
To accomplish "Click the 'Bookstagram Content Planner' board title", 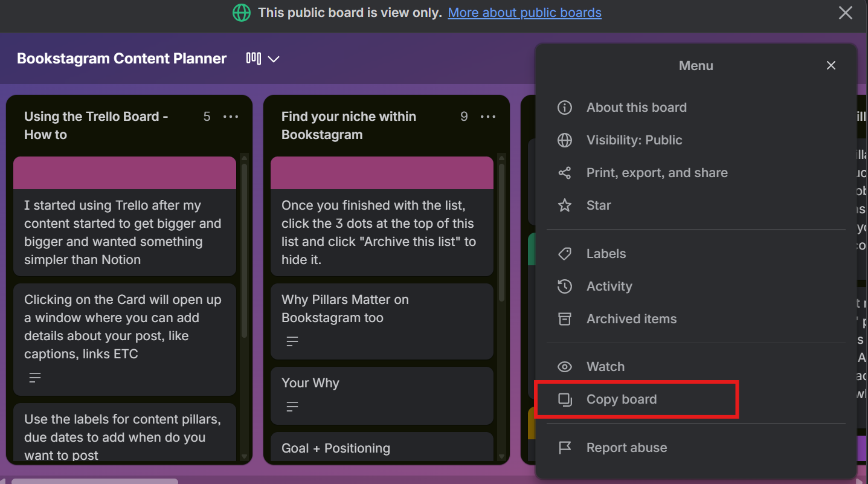I will [122, 59].
